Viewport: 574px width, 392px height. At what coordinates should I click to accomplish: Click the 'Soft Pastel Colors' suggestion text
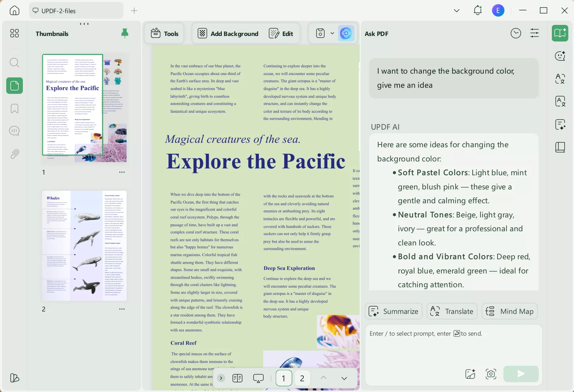click(x=433, y=172)
